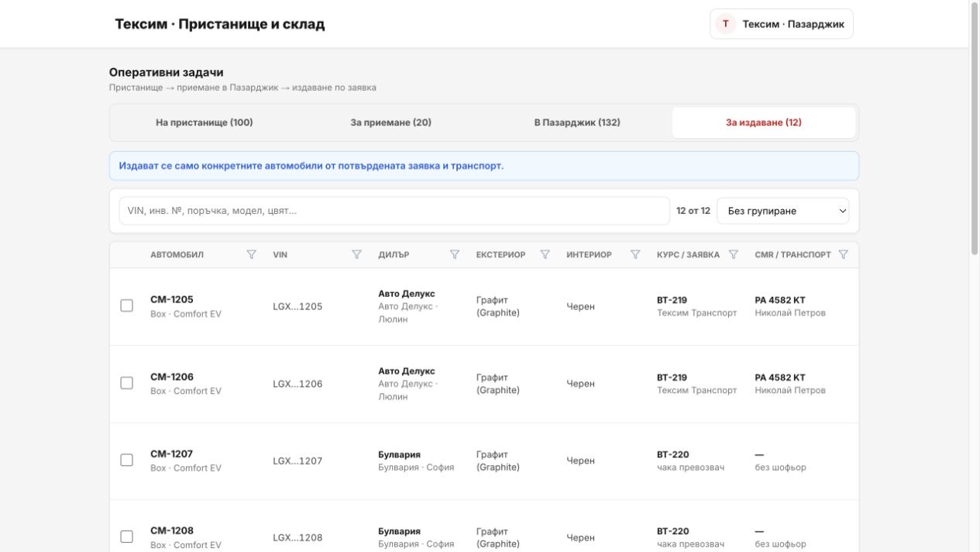Viewport: 980px width, 552px height.
Task: Click dealer Булвария in CM-1208 row
Action: point(400,531)
